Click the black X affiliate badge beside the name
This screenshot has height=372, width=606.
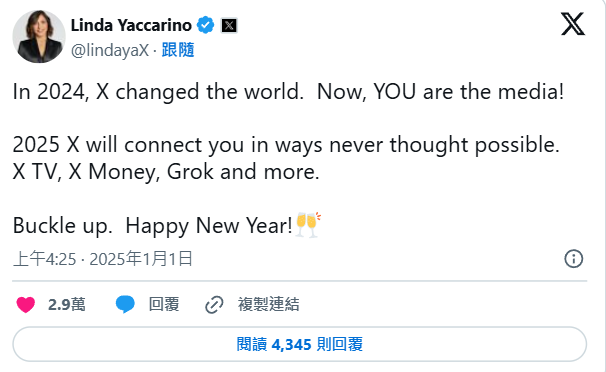click(x=229, y=25)
